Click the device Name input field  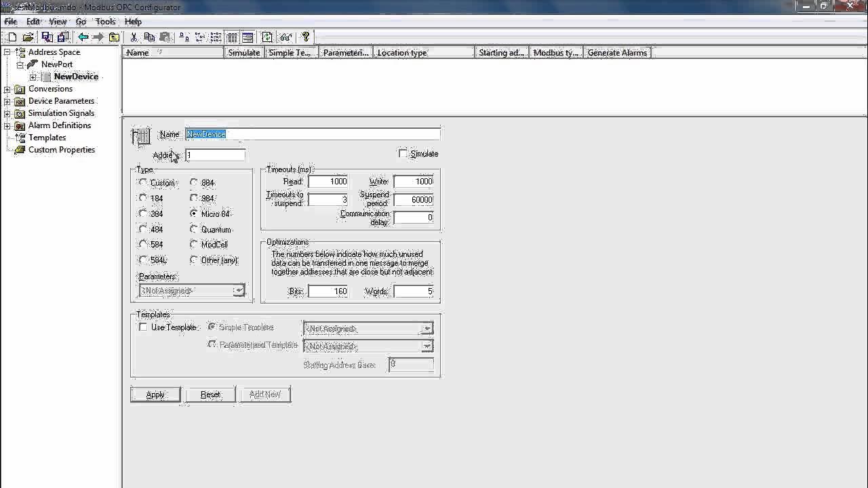pos(313,134)
